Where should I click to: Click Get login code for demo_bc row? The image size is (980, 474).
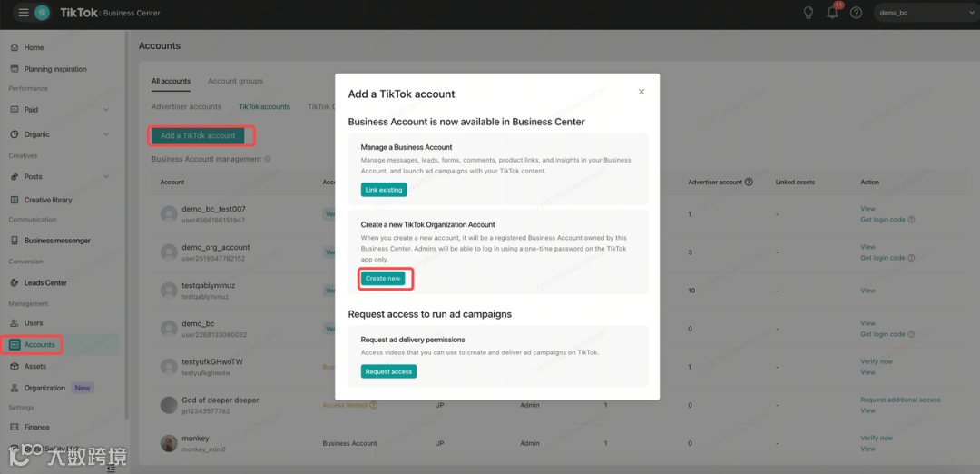pyautogui.click(x=883, y=334)
